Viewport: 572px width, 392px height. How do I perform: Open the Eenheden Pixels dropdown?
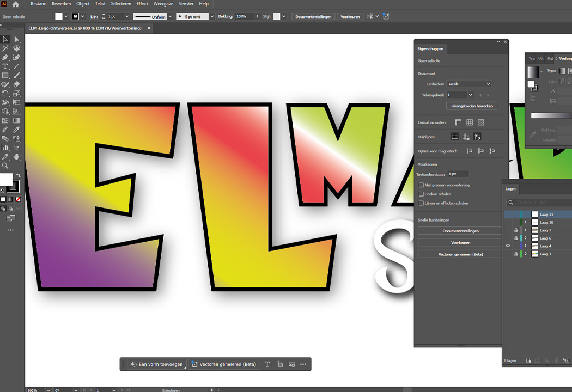468,84
